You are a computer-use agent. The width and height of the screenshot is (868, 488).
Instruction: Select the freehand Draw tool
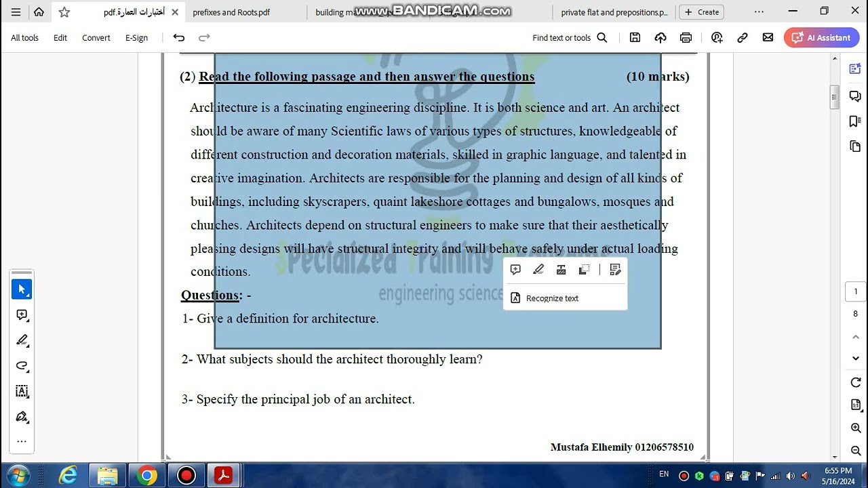click(x=22, y=366)
